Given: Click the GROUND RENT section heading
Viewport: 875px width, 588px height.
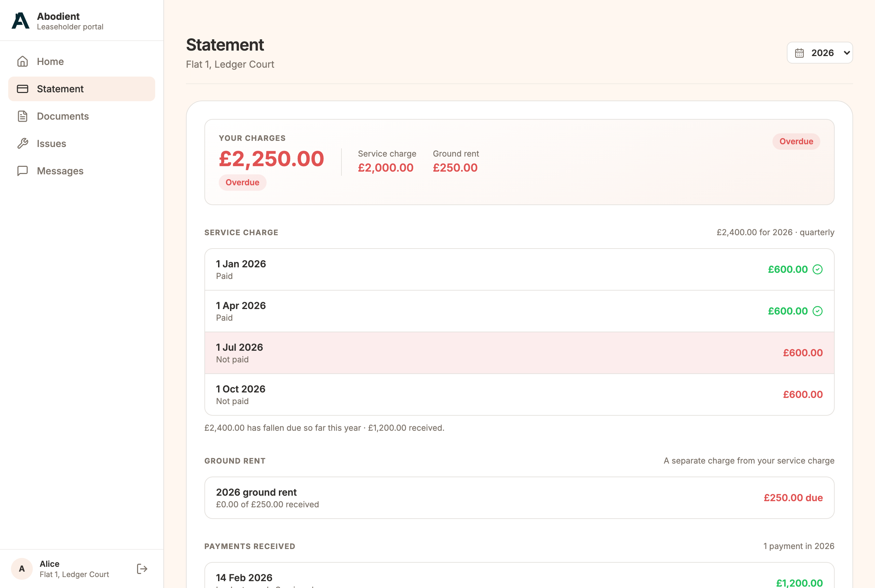Looking at the screenshot, I should tap(235, 461).
